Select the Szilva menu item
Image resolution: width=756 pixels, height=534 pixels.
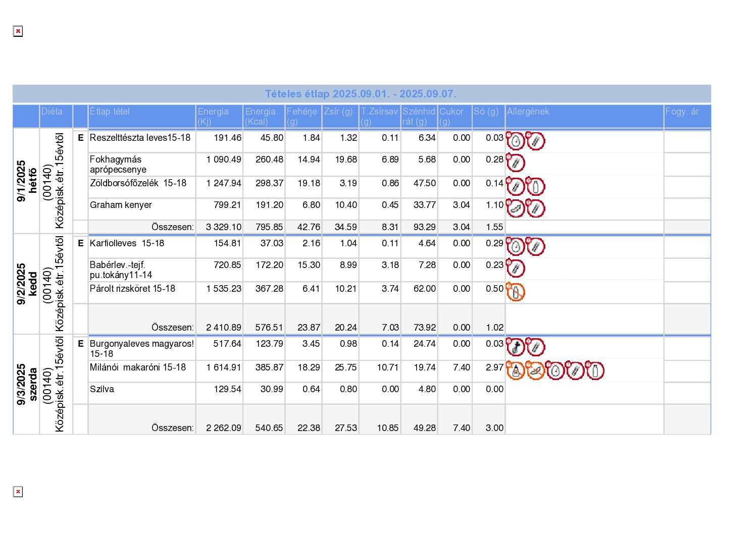(102, 389)
